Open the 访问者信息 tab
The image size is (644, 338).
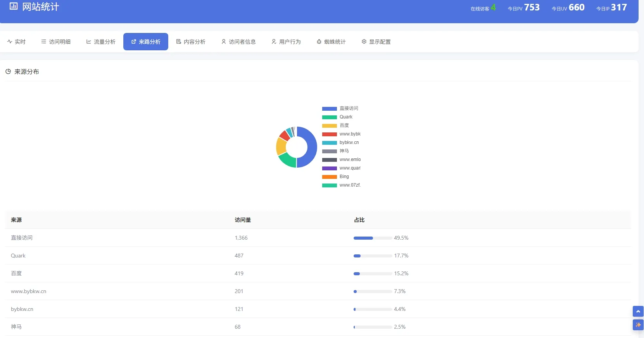pos(238,41)
